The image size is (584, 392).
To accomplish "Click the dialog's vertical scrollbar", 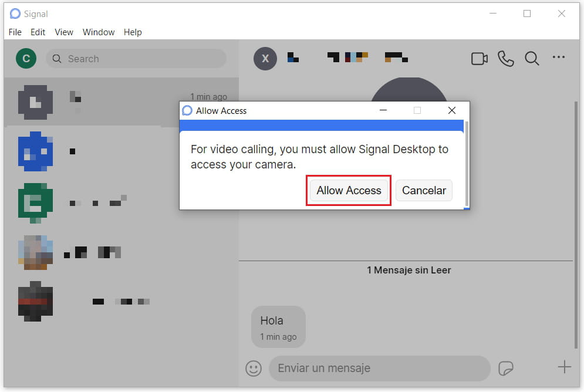I will pos(467,164).
